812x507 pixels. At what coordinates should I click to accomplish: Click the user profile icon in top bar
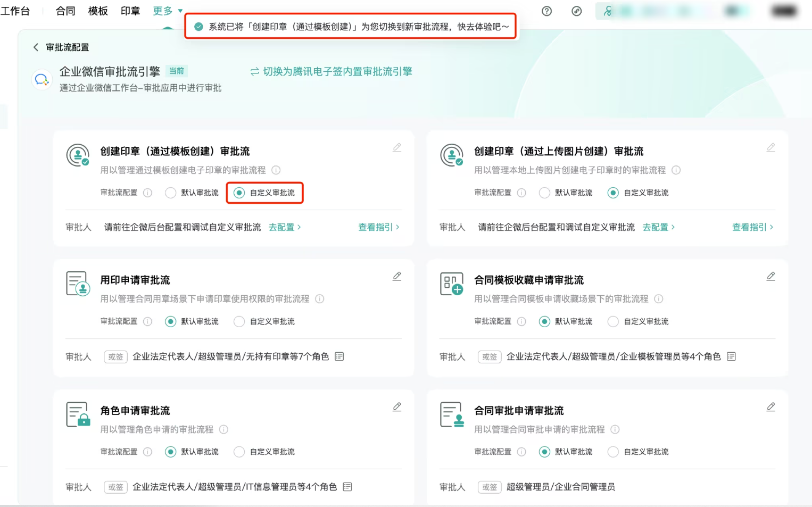(607, 11)
